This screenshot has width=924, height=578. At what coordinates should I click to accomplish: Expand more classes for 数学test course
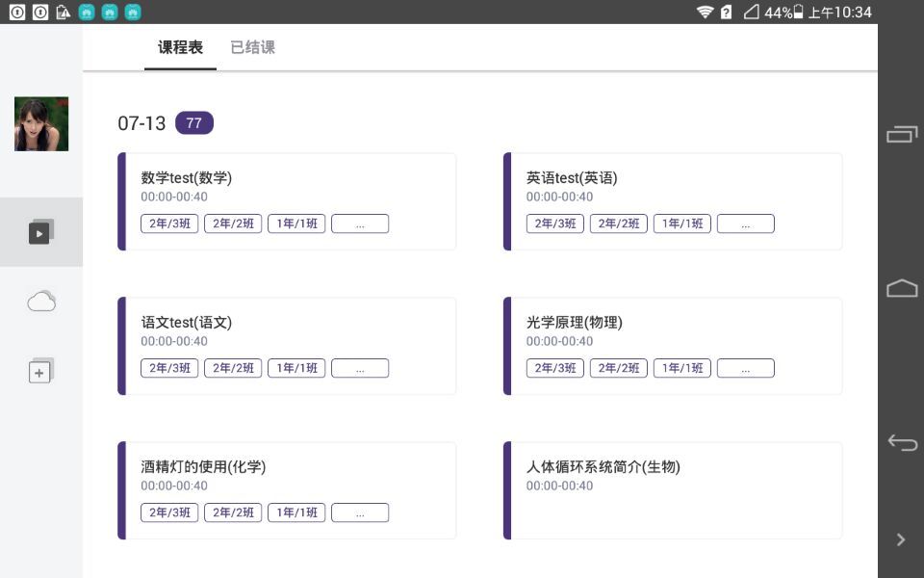coord(360,223)
